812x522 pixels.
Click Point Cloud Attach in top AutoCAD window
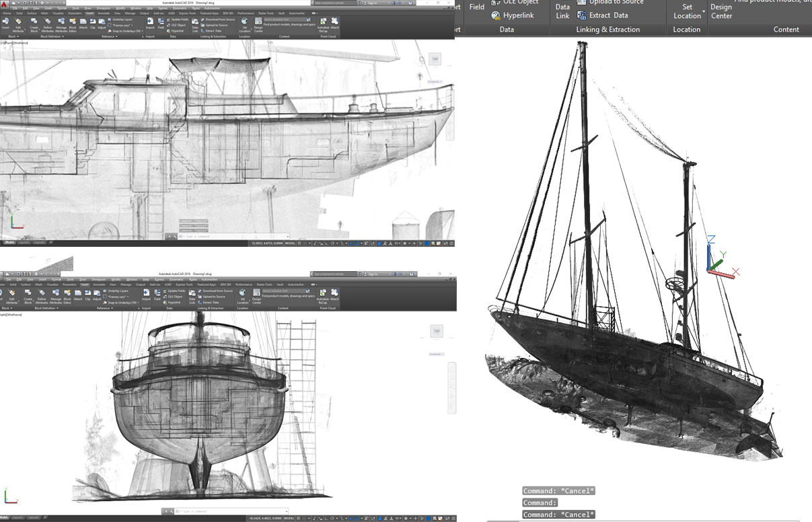(335, 23)
